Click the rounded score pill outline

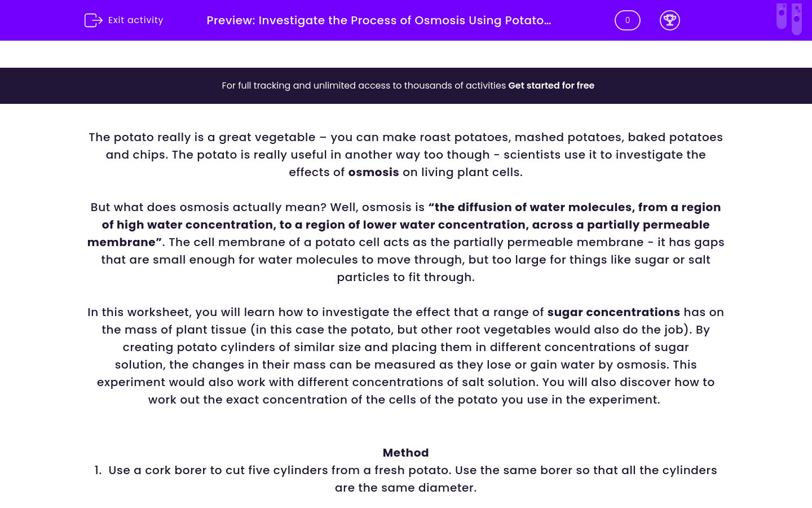(627, 20)
